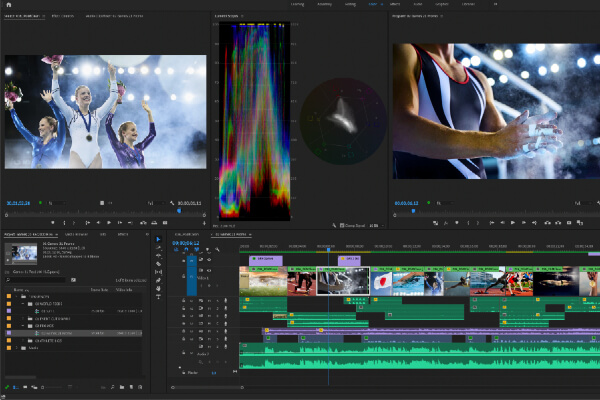This screenshot has width=600, height=400.
Task: Expand the ATHLETE bin in Project panel
Action: pyautogui.click(x=23, y=340)
